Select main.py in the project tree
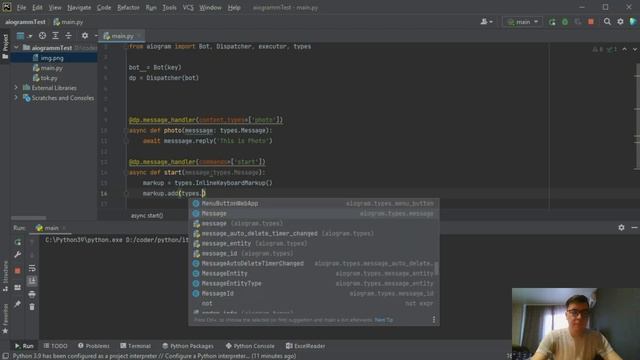Image resolution: width=640 pixels, height=360 pixels. 51,68
